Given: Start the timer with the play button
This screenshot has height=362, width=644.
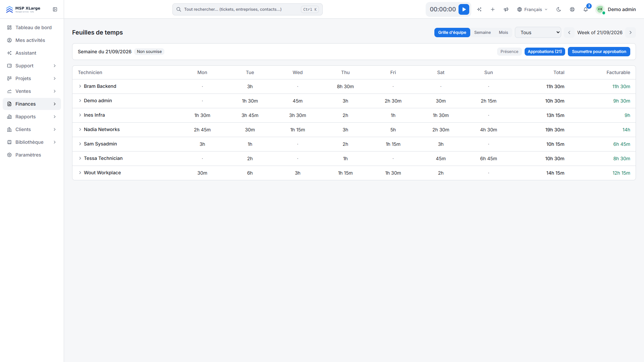Looking at the screenshot, I should (x=464, y=9).
